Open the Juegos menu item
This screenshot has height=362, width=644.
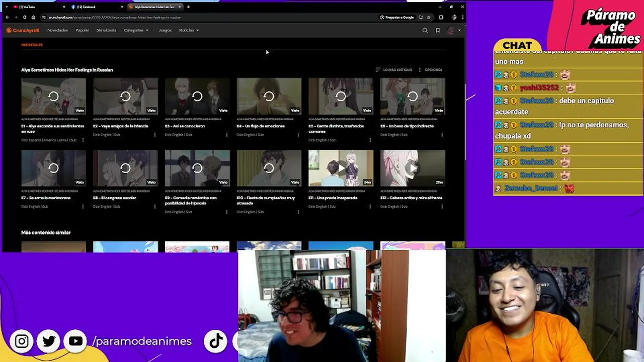pos(165,30)
